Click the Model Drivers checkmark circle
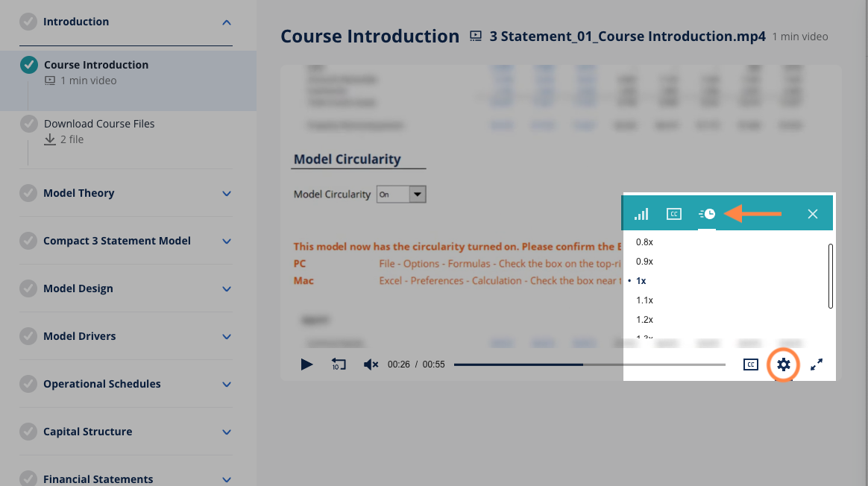This screenshot has width=868, height=486. [x=28, y=335]
